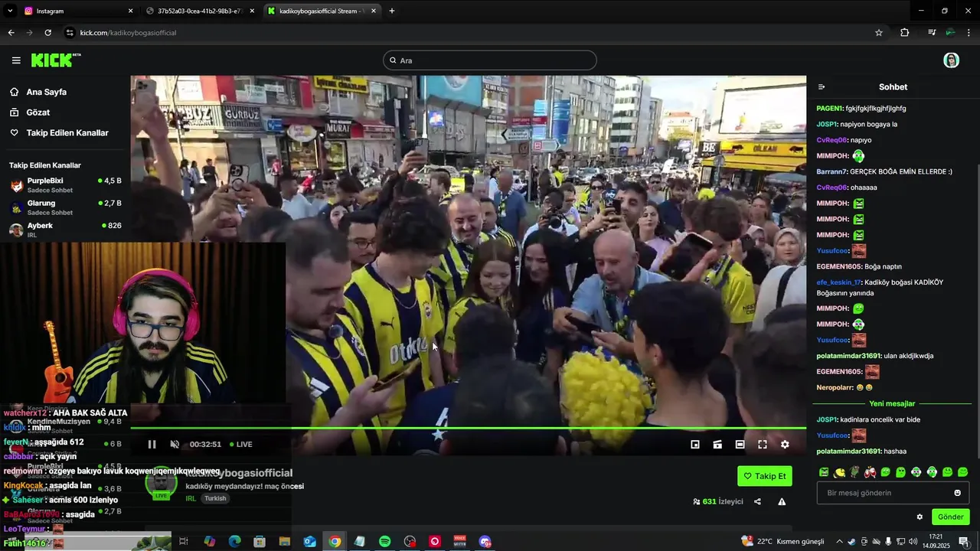980x551 pixels.
Task: Show hidden system tray icons
Action: (x=839, y=541)
